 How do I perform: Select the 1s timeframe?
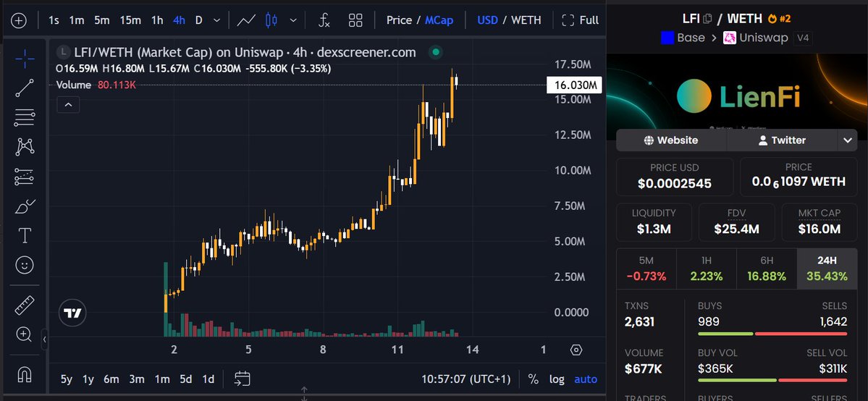54,20
